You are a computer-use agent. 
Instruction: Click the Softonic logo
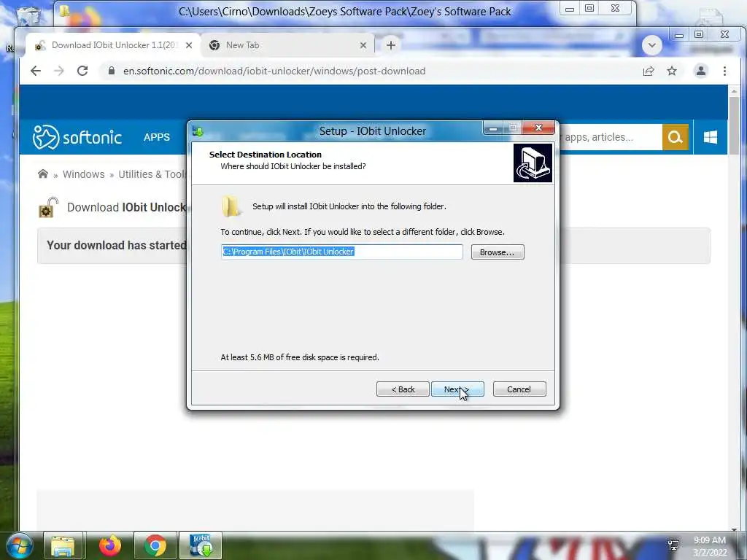pyautogui.click(x=77, y=137)
